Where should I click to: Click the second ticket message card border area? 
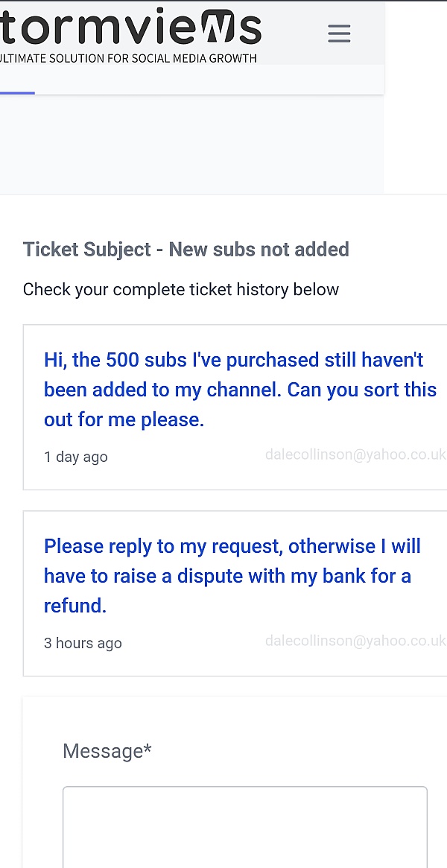pyautogui.click(x=235, y=593)
